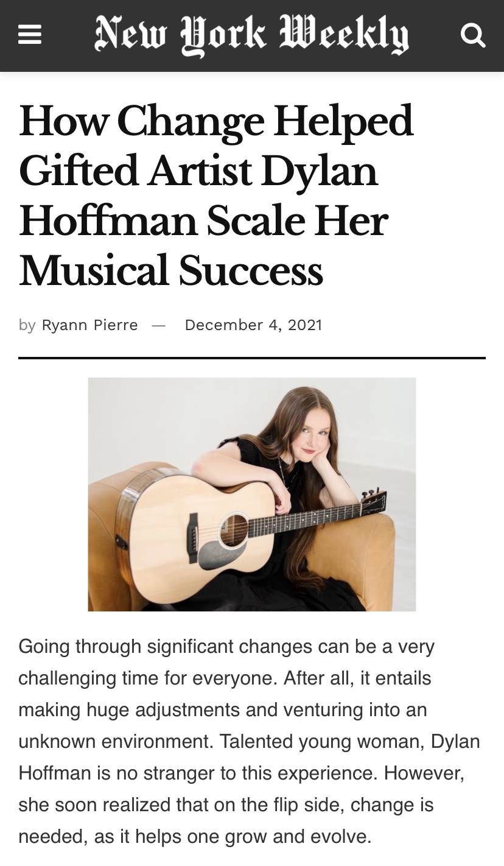Click the dash between author and date

point(159,325)
